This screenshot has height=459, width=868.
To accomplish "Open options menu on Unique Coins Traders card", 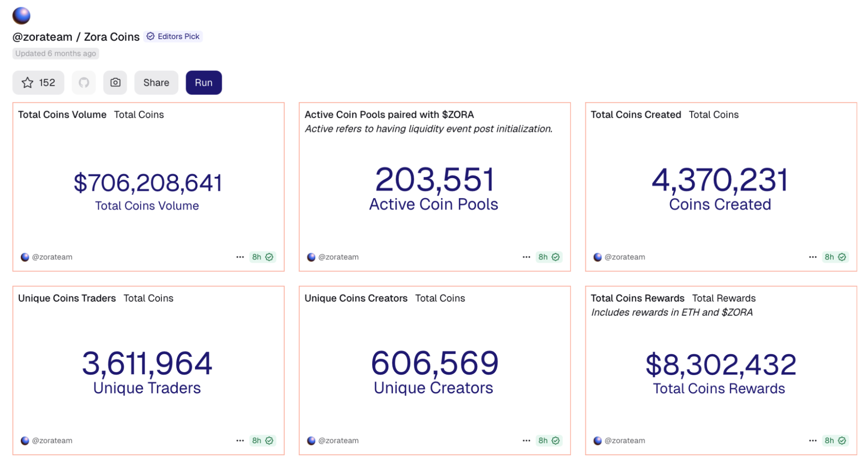I will [x=240, y=440].
